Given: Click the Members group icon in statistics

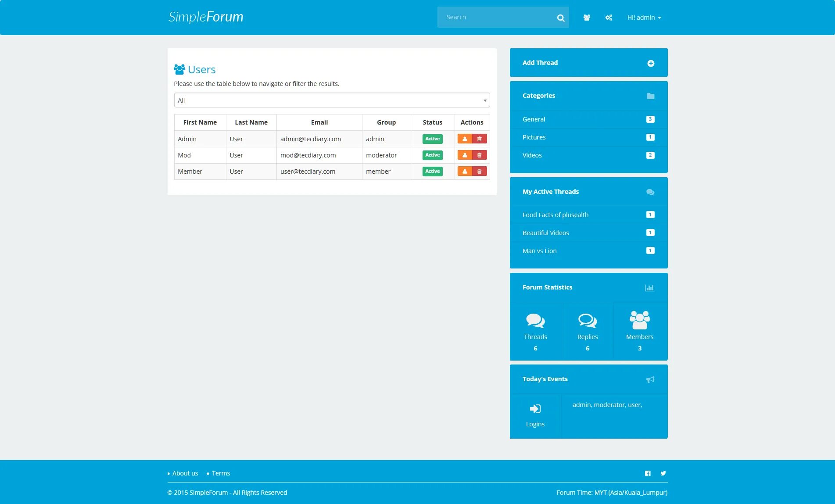Looking at the screenshot, I should coord(640,320).
